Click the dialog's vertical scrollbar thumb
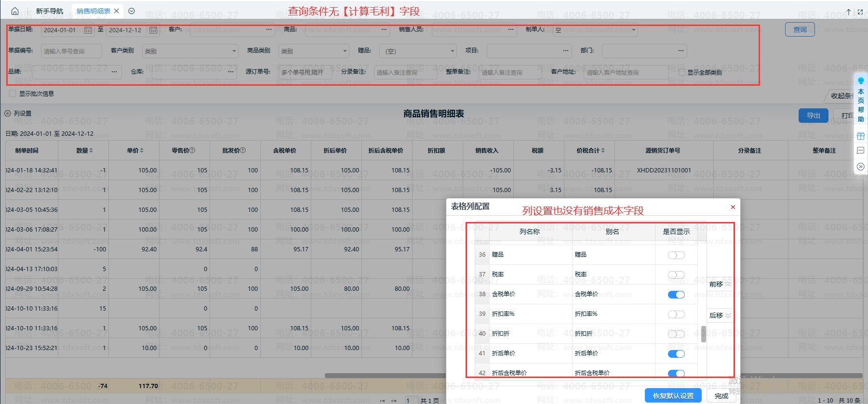Image resolution: width=868 pixels, height=404 pixels. coord(704,334)
